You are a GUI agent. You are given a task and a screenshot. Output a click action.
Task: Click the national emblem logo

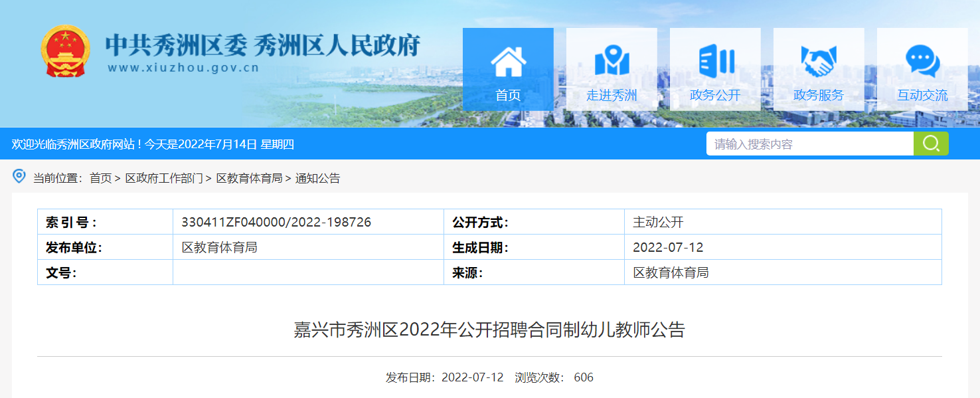pyautogui.click(x=66, y=52)
